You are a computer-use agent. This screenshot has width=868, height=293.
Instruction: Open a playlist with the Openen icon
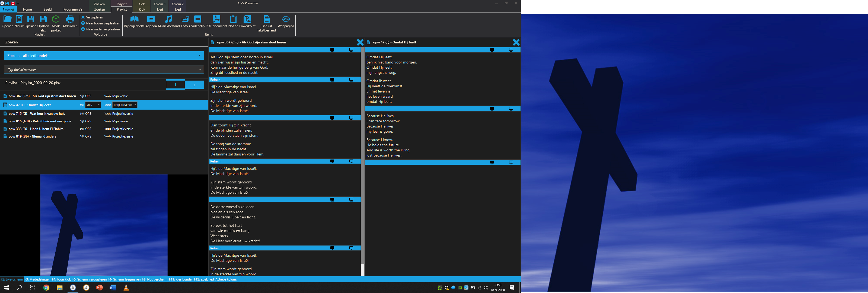click(7, 21)
